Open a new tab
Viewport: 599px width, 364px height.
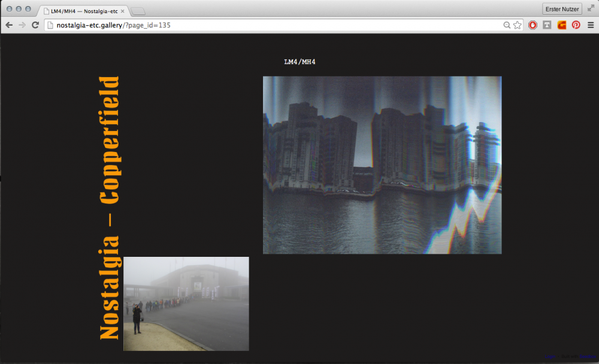pos(138,11)
